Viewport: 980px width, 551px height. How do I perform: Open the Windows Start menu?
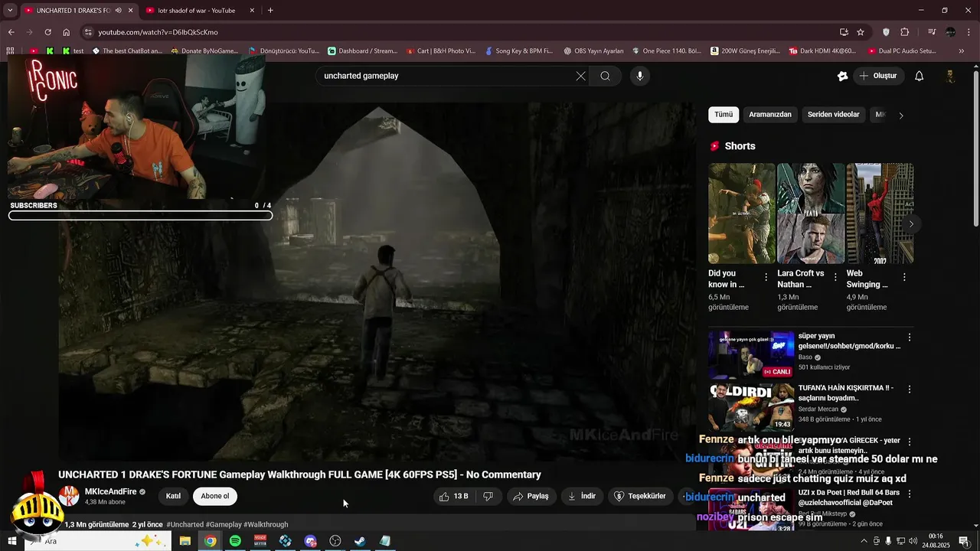11,541
